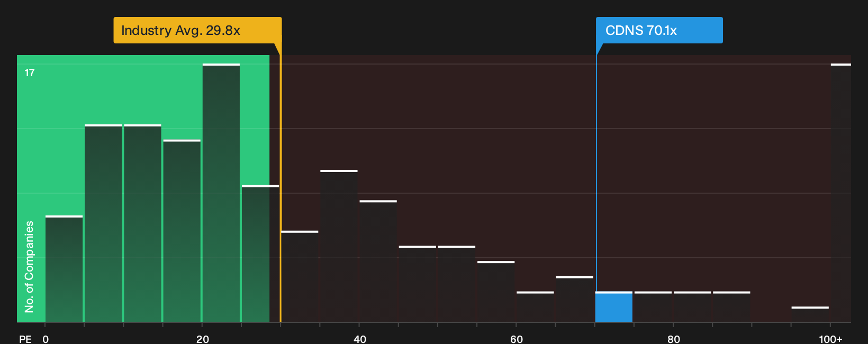The height and width of the screenshot is (344, 868).
Task: Select the tallest green bar at PE 20–25
Action: point(221,193)
